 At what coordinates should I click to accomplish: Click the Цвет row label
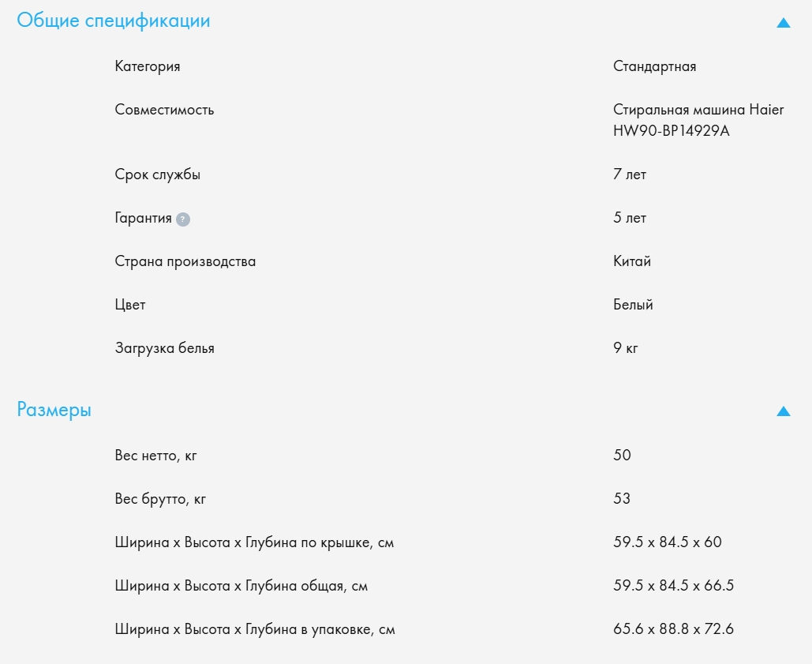[130, 305]
